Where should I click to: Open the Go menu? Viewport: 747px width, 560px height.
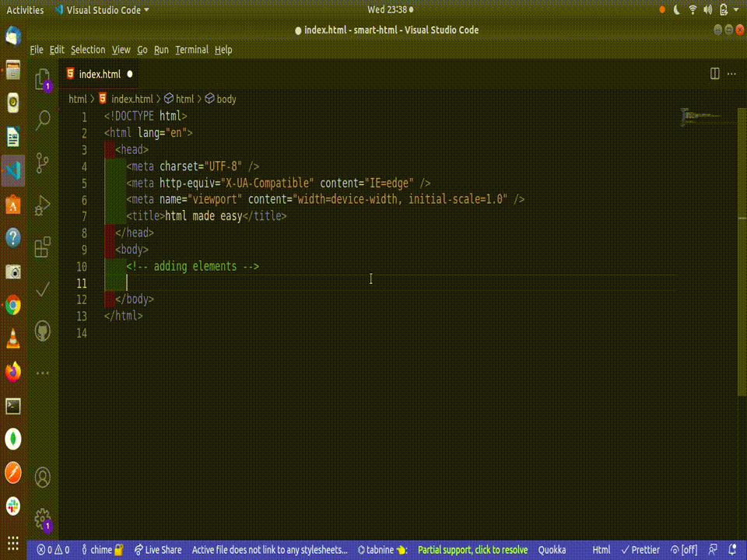pyautogui.click(x=142, y=50)
